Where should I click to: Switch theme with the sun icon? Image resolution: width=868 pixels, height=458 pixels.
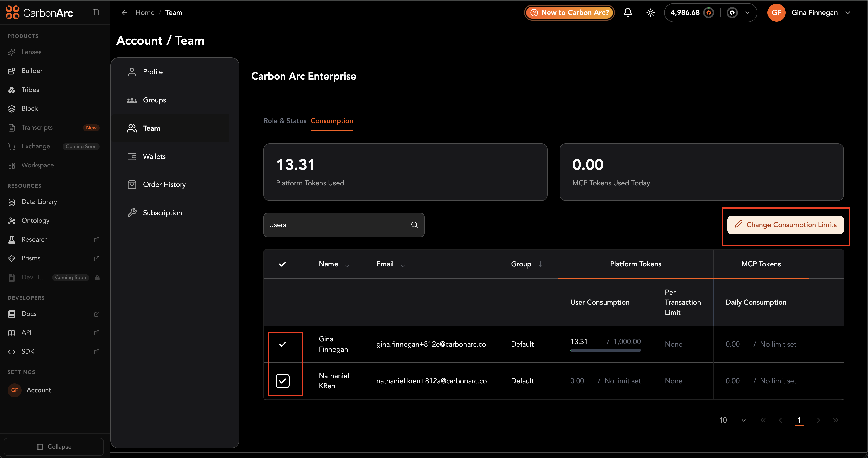650,12
